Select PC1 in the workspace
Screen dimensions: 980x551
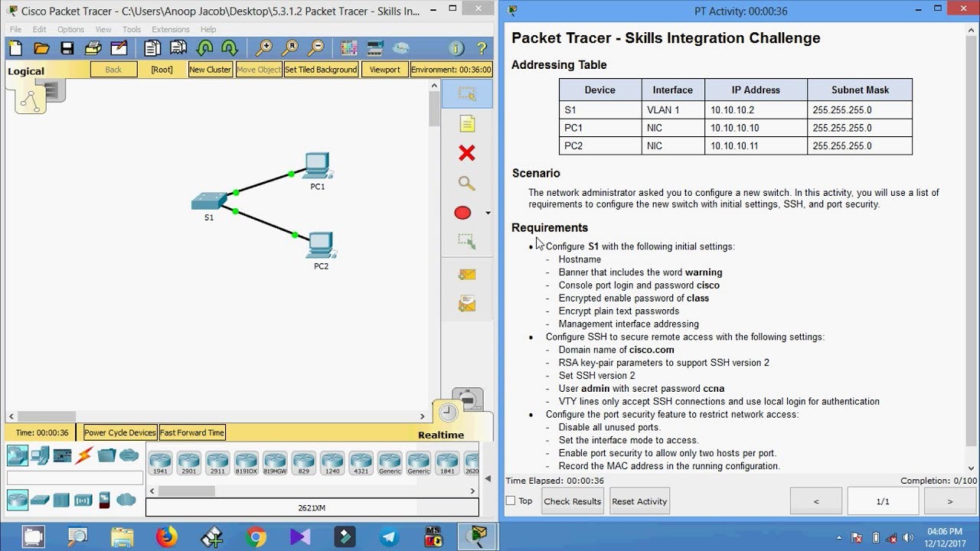(317, 166)
